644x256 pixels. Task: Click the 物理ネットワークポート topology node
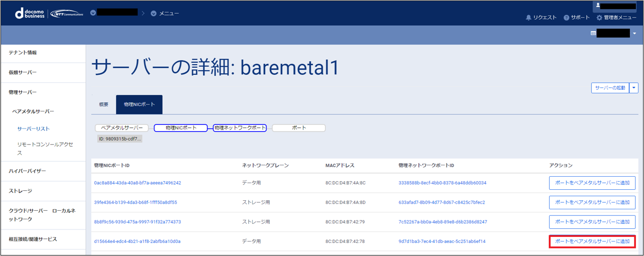tap(240, 128)
